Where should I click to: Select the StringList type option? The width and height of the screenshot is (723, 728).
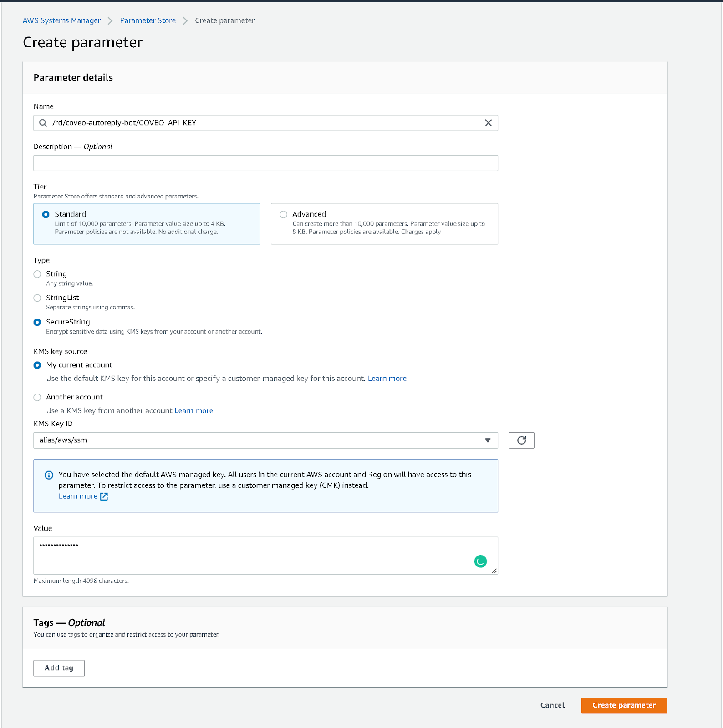click(37, 298)
